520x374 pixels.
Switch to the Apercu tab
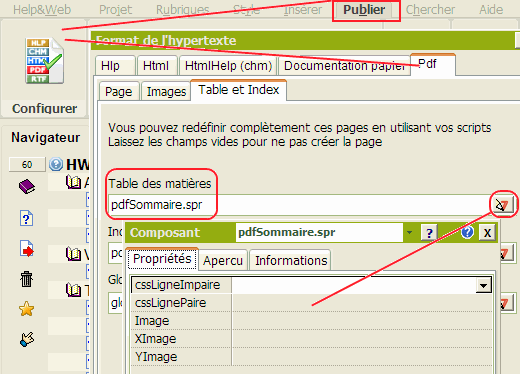tap(223, 260)
